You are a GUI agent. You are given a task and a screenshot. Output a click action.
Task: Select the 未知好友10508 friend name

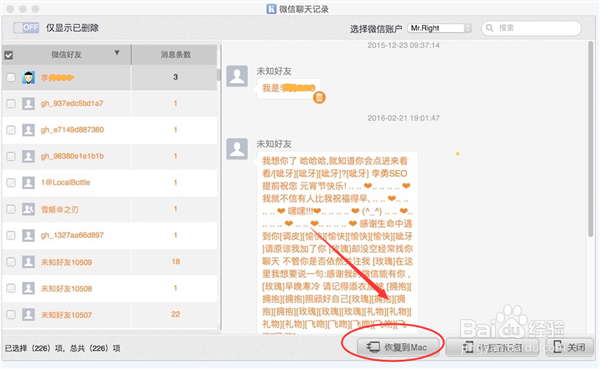click(67, 289)
